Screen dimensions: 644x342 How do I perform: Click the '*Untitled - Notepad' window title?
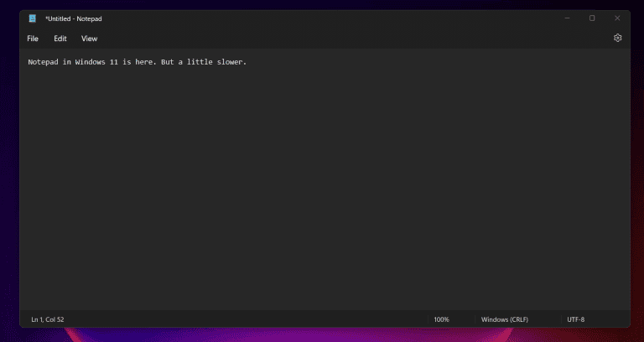[x=74, y=19]
